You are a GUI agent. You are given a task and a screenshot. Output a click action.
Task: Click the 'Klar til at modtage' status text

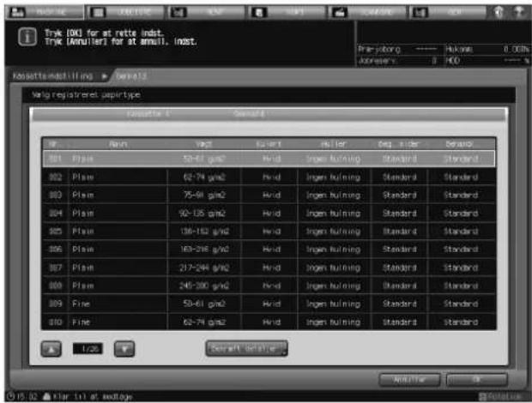(93, 396)
